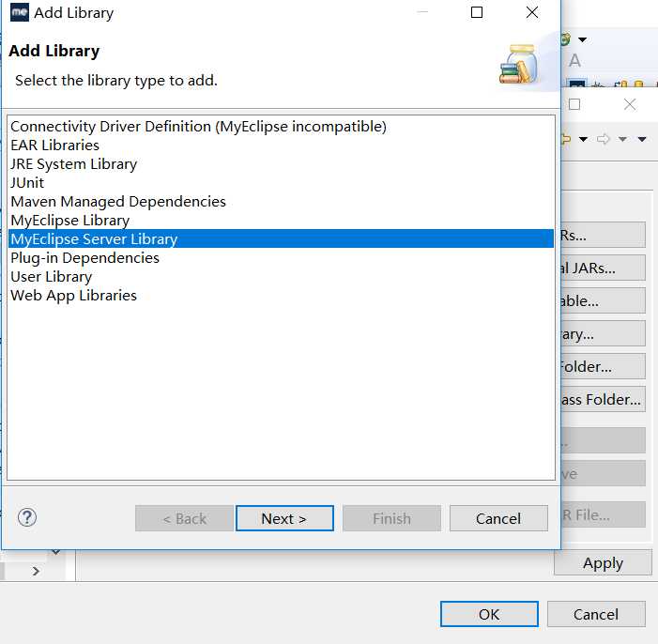Open forward navigation history dropdown arrow
This screenshot has width=658, height=644.
point(622,139)
